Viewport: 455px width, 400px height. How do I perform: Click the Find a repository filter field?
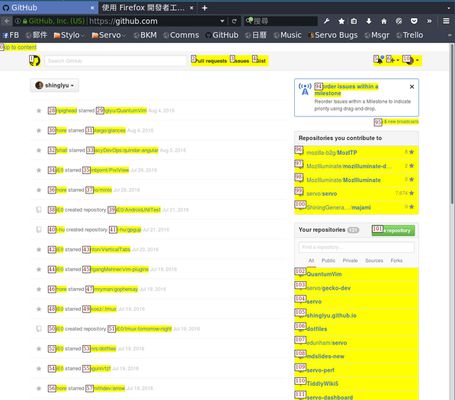click(x=356, y=247)
